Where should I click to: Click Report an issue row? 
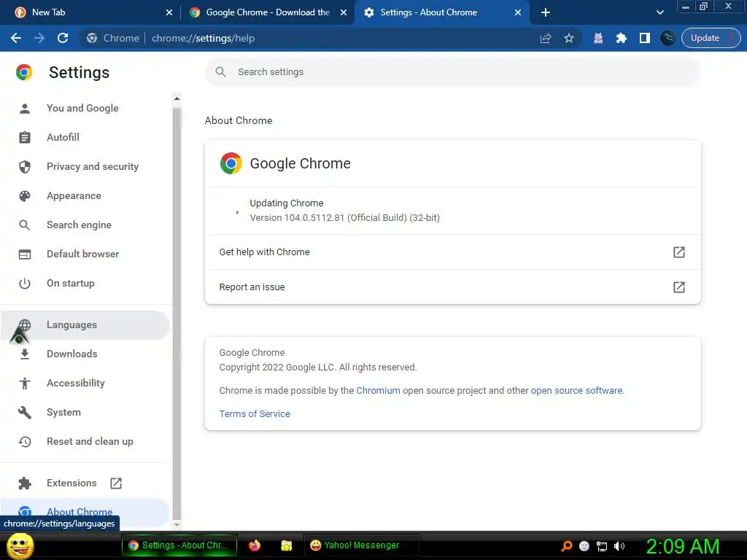(452, 287)
